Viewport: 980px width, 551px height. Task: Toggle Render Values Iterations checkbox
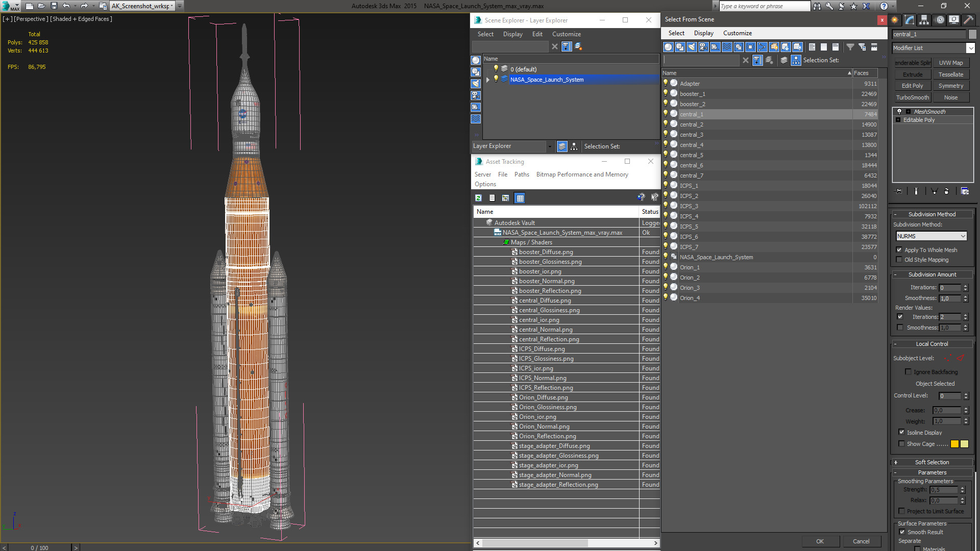click(x=900, y=317)
